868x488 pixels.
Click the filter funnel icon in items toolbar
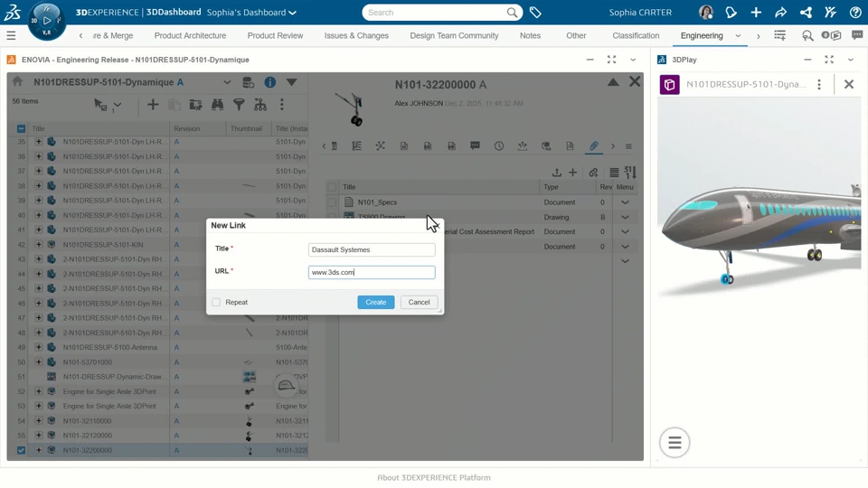[x=239, y=105]
